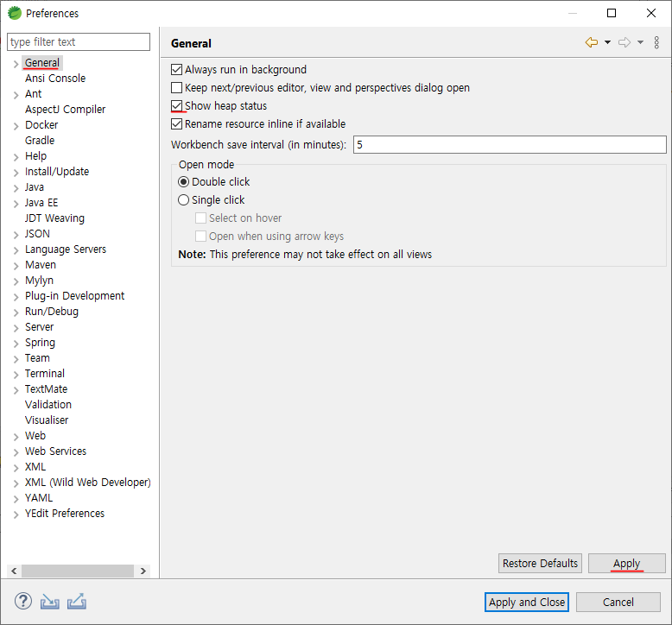Click the tree scrollbar right arrow

pos(143,571)
